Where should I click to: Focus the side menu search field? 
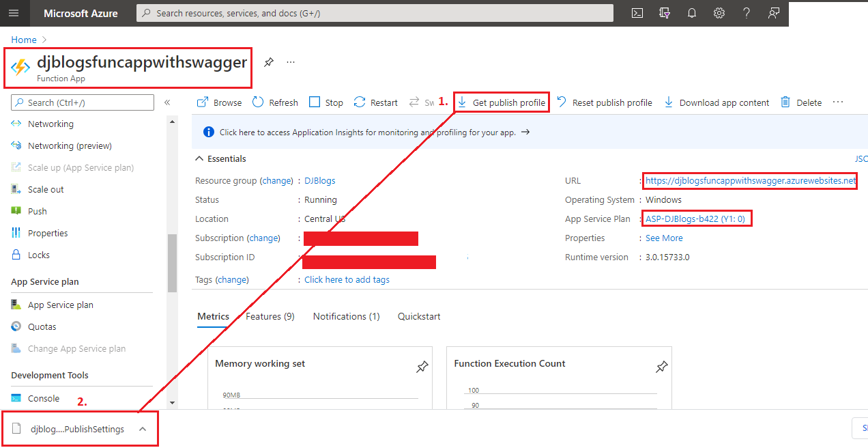click(x=83, y=102)
